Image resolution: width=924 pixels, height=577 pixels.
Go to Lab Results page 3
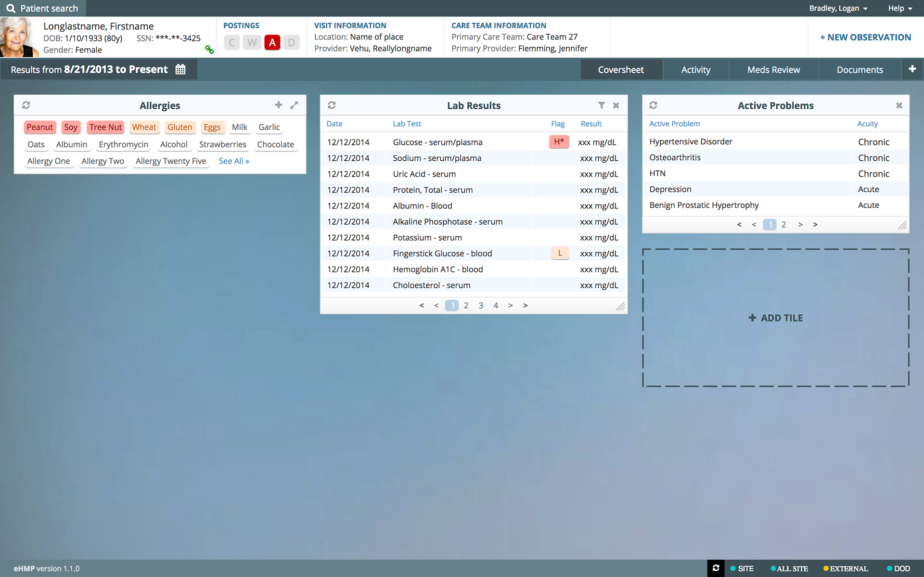[481, 305]
